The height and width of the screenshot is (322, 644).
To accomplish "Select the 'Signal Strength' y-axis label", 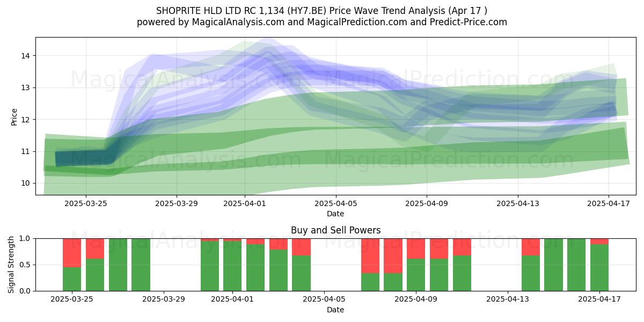I will (x=11, y=265).
